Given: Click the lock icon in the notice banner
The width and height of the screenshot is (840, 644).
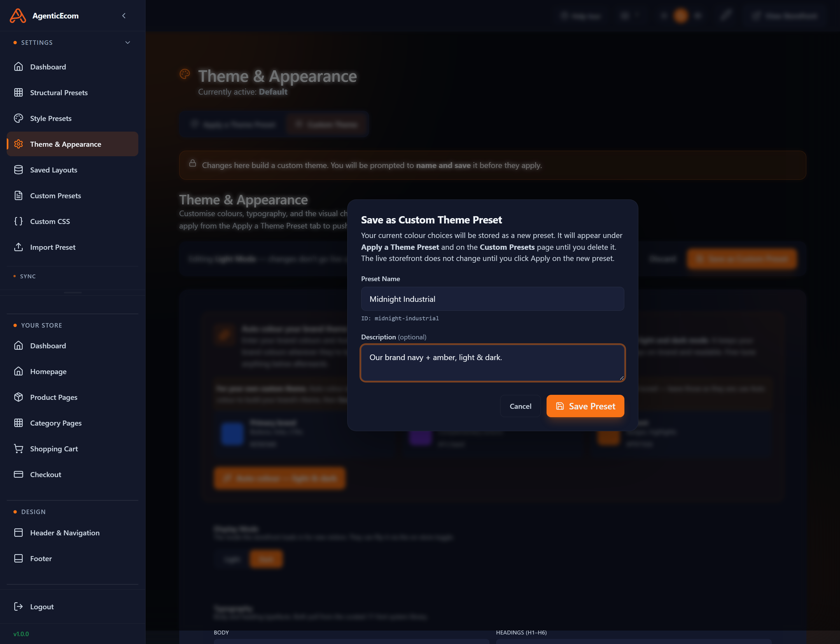Looking at the screenshot, I should click(x=192, y=163).
